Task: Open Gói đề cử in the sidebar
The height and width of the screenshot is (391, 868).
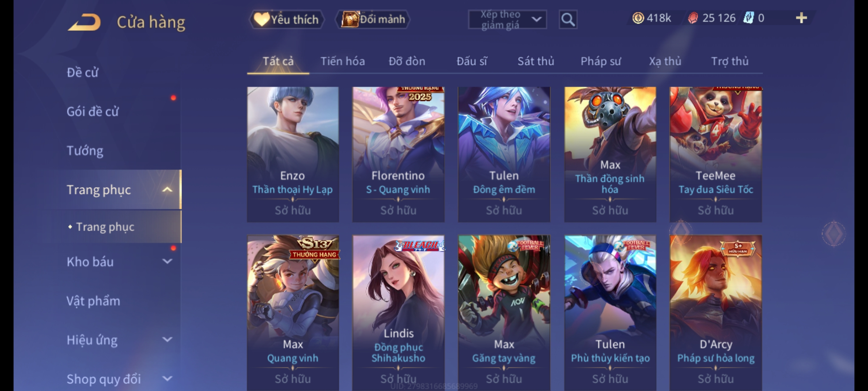Action: coord(93,112)
